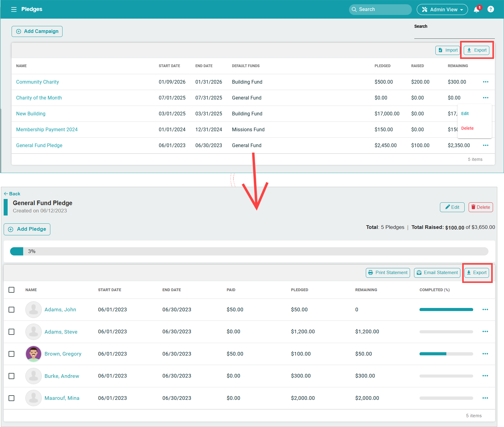Click the 3% campaign progress bar
504x427 pixels.
[249, 251]
